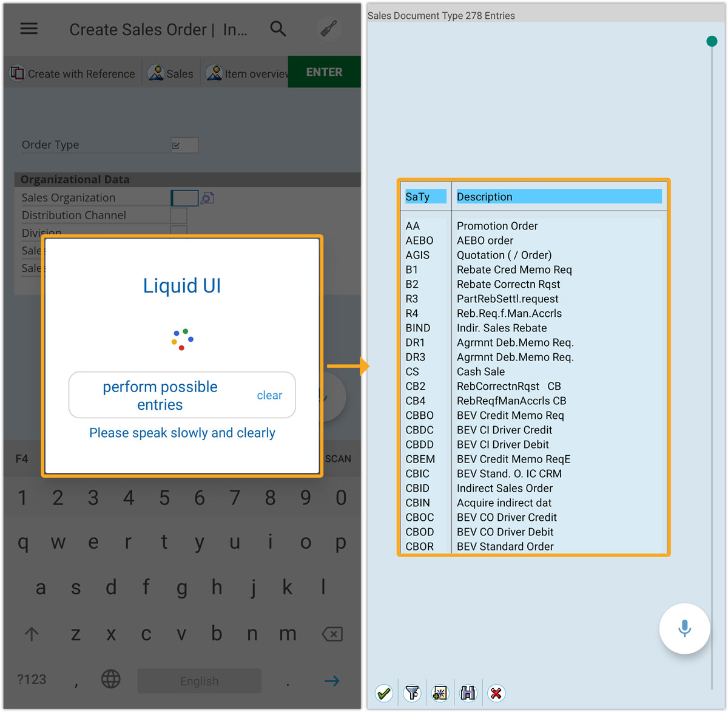Tap the magnifier search icon in header
The height and width of the screenshot is (712, 728).
click(x=278, y=29)
